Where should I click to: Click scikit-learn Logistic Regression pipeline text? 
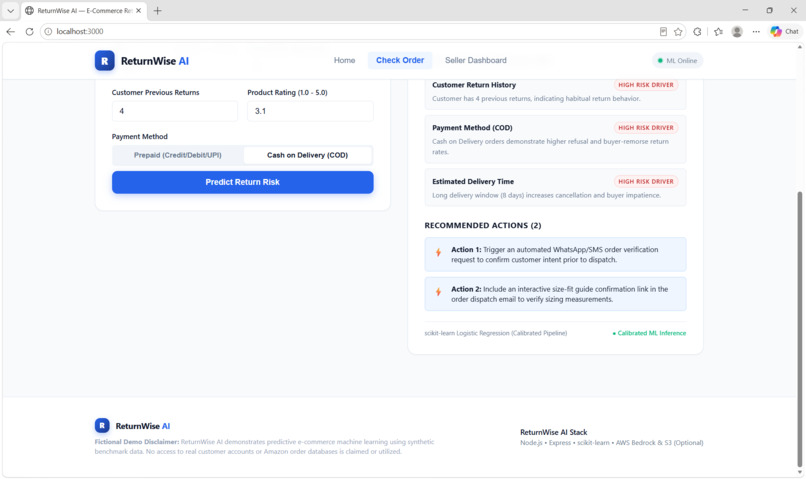(496, 333)
